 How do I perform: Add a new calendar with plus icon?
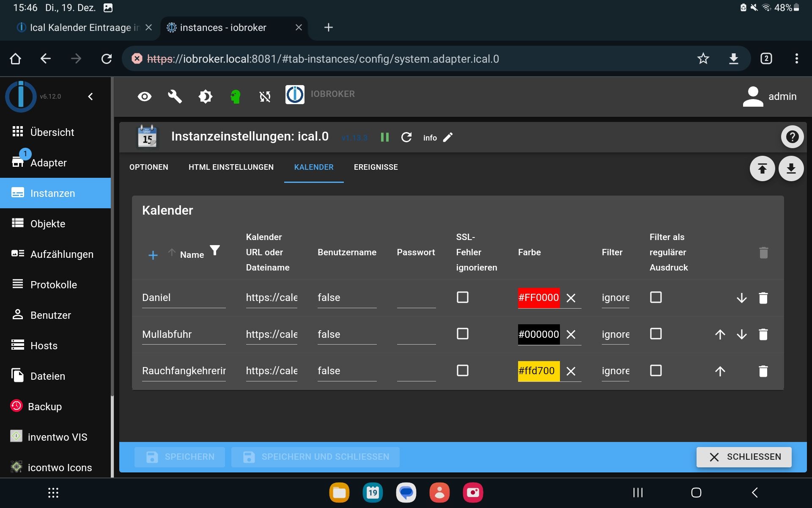tap(153, 255)
